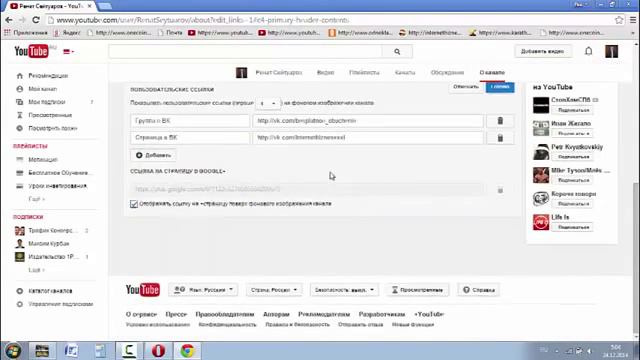Click the blue Done button

point(500,87)
